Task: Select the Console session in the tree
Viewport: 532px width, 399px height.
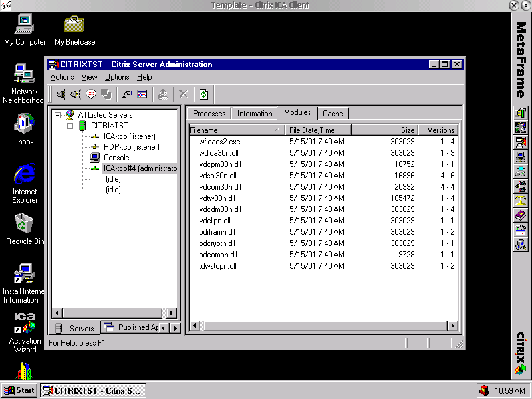Action: tap(116, 158)
